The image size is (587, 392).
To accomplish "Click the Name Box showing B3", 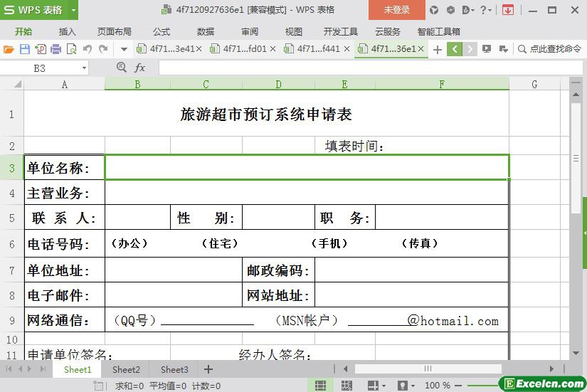I will 39,68.
